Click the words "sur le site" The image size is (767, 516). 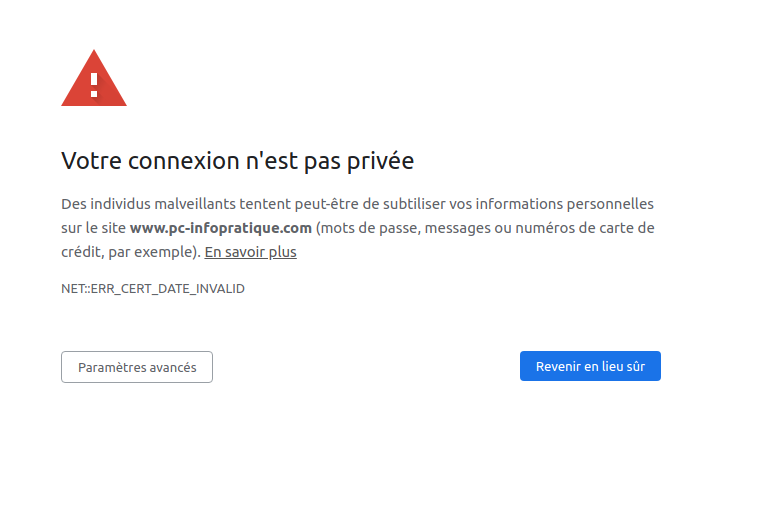(x=93, y=228)
